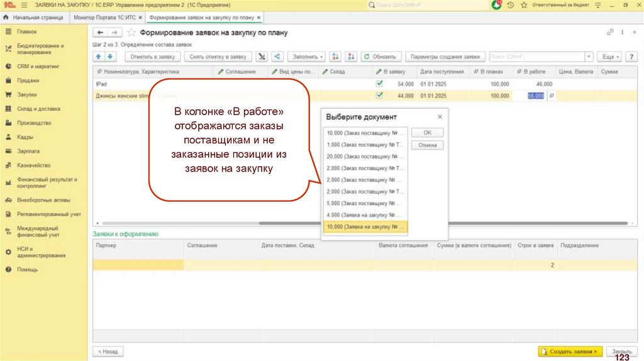Click the copy link icon
Viewport: 644px width, 361px height.
[x=610, y=32]
